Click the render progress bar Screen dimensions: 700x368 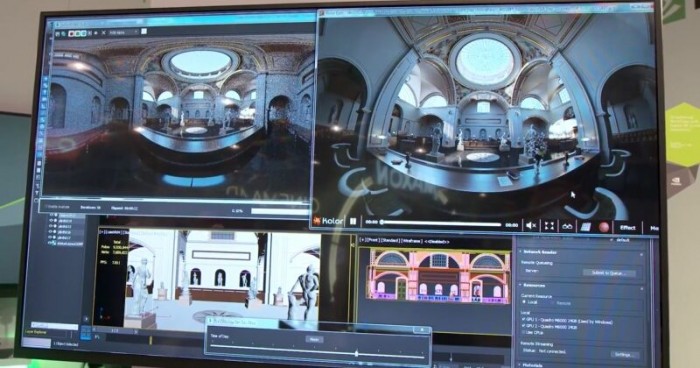280,211
